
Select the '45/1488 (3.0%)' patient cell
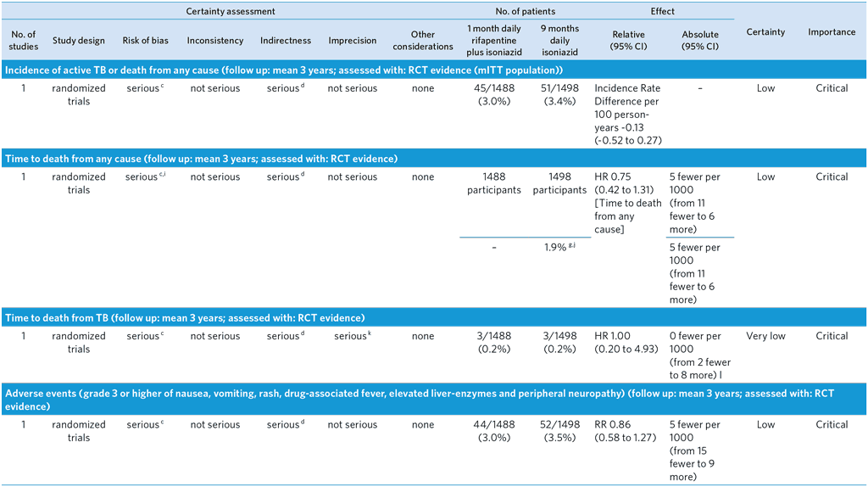(x=493, y=94)
